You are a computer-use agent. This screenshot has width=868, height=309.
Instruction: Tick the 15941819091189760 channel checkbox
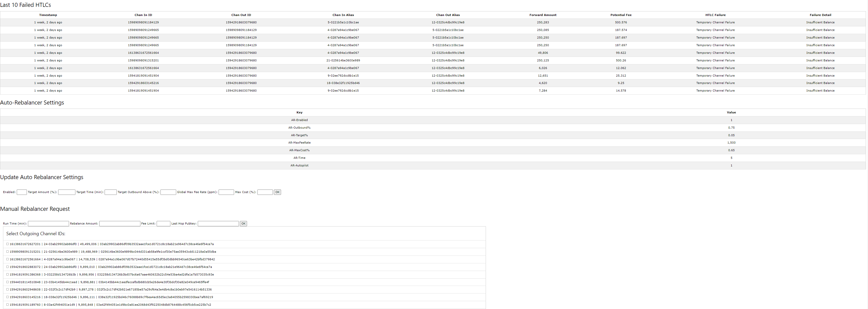7,305
